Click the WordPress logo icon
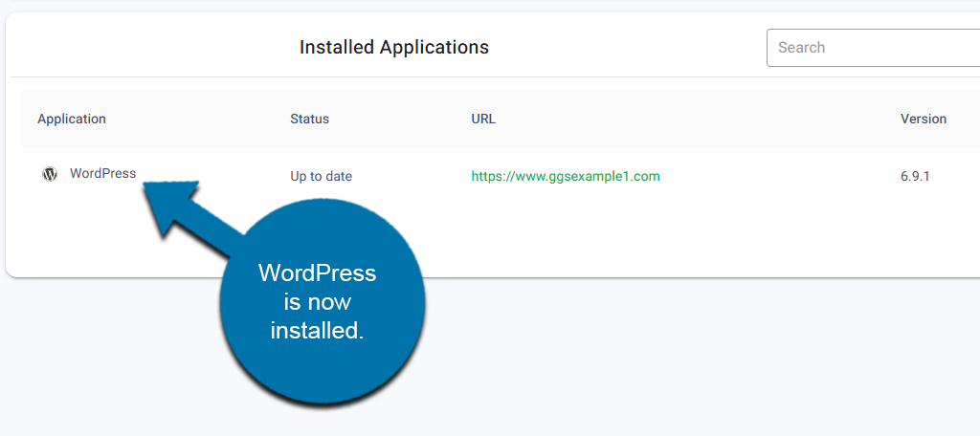Image resolution: width=980 pixels, height=436 pixels. coord(50,174)
